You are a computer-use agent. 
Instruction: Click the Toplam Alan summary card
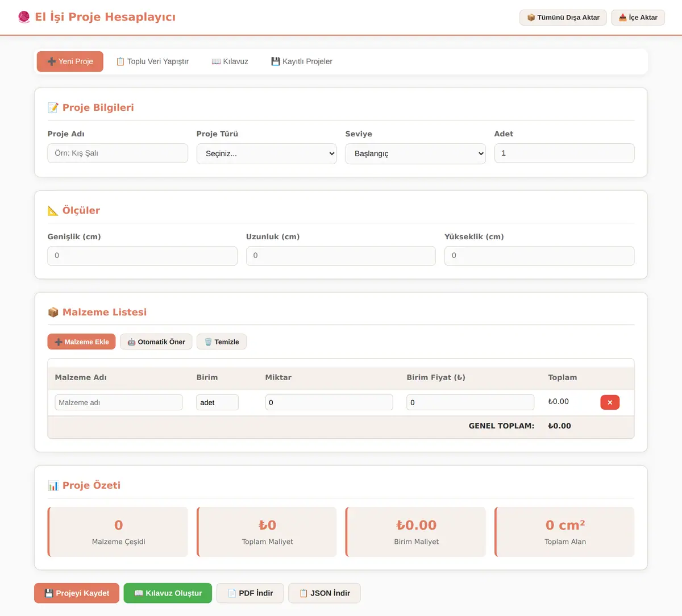point(564,532)
